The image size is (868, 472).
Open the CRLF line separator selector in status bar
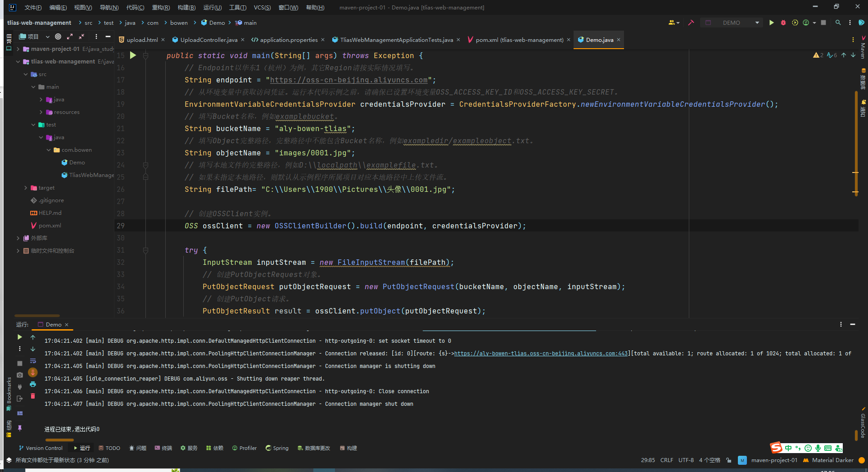pos(667,460)
